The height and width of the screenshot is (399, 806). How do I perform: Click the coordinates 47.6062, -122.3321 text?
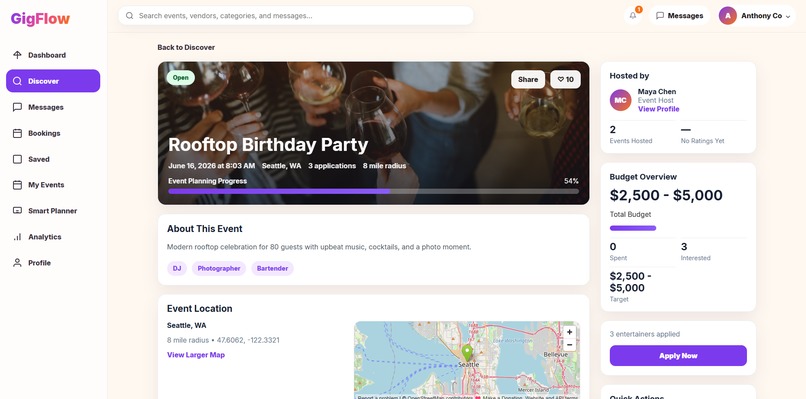(248, 340)
